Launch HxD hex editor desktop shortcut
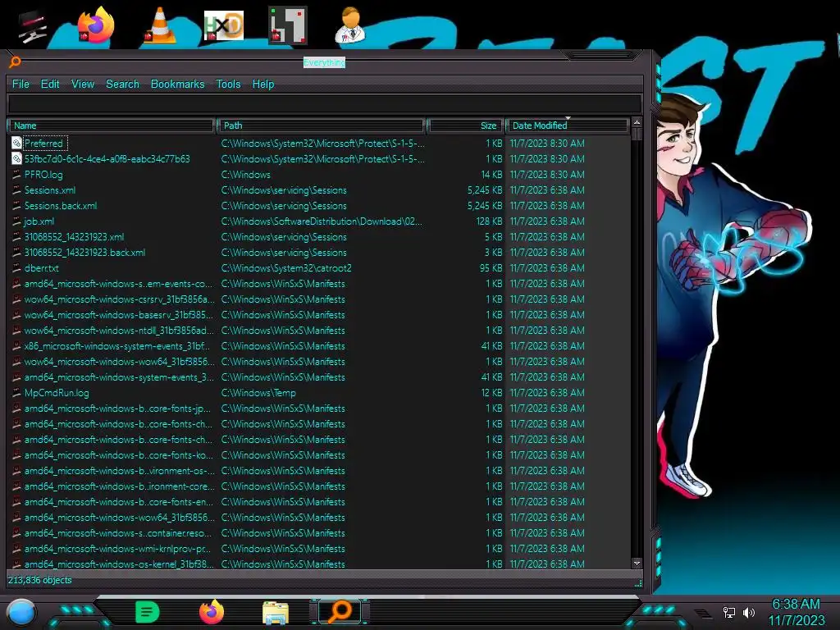Screen dimensions: 840x630 [x=224, y=25]
